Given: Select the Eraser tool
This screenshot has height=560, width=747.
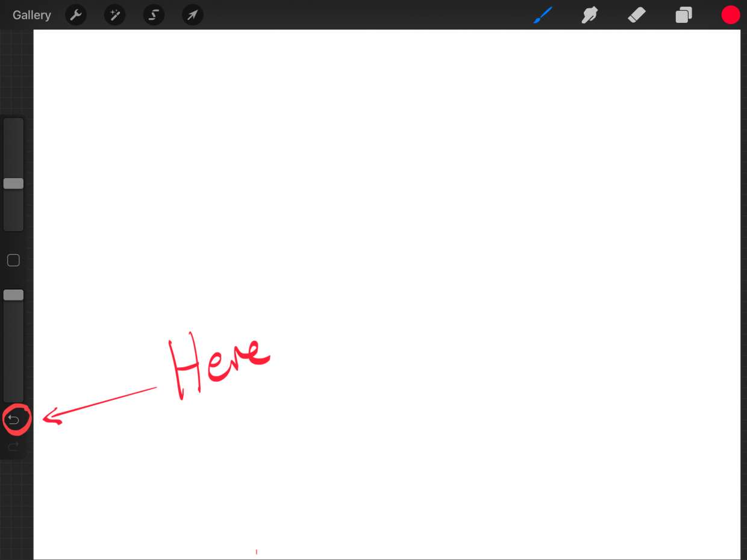Looking at the screenshot, I should (636, 15).
